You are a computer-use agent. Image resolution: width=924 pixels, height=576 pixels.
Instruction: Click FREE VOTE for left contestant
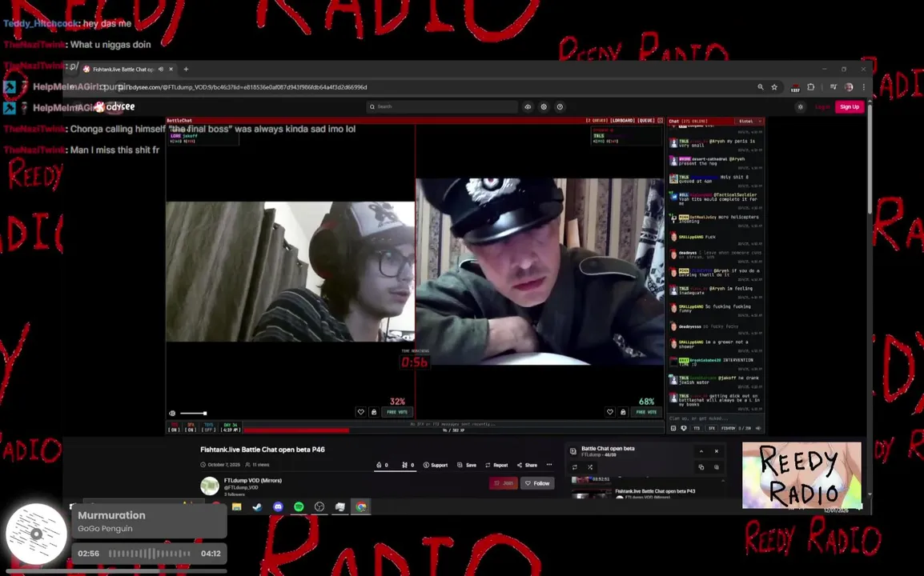click(x=397, y=412)
